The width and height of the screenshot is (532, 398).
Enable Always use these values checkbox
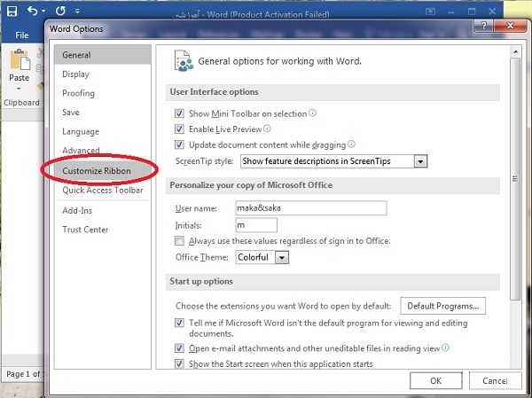point(180,241)
